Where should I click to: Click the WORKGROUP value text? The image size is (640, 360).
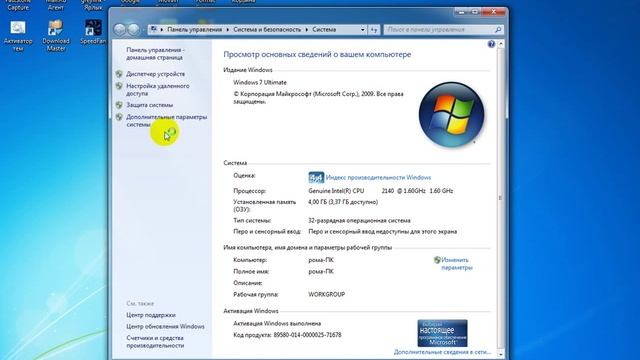pos(327,294)
